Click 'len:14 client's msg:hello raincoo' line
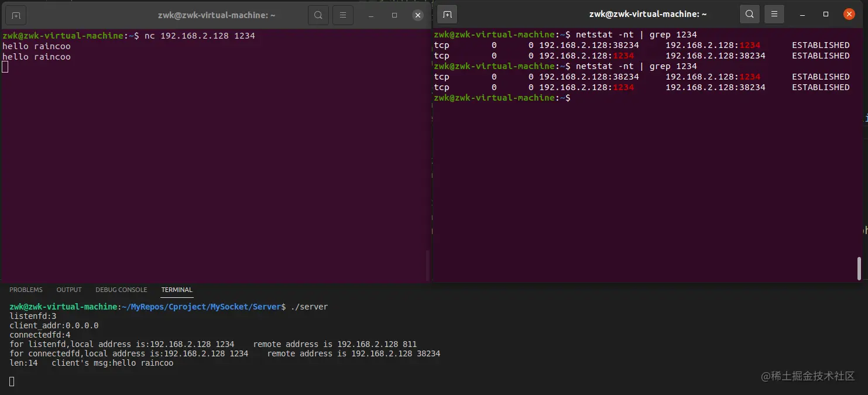Image resolution: width=868 pixels, height=395 pixels. coord(91,363)
